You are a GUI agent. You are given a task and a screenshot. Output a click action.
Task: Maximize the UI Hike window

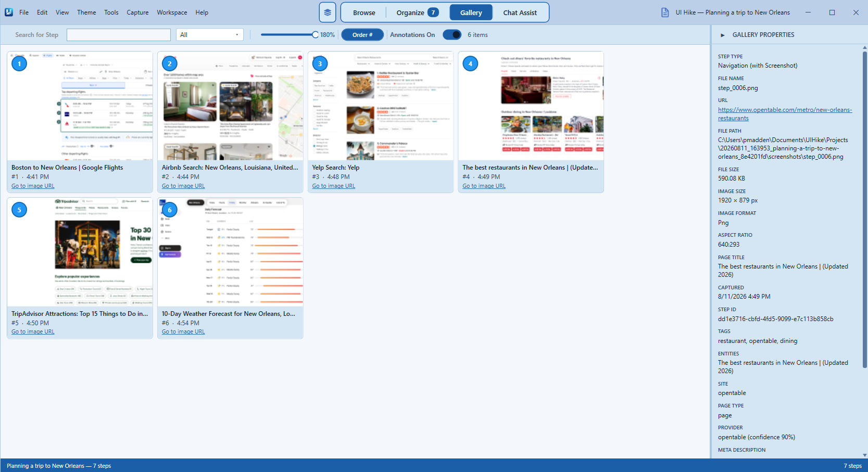tap(832, 12)
